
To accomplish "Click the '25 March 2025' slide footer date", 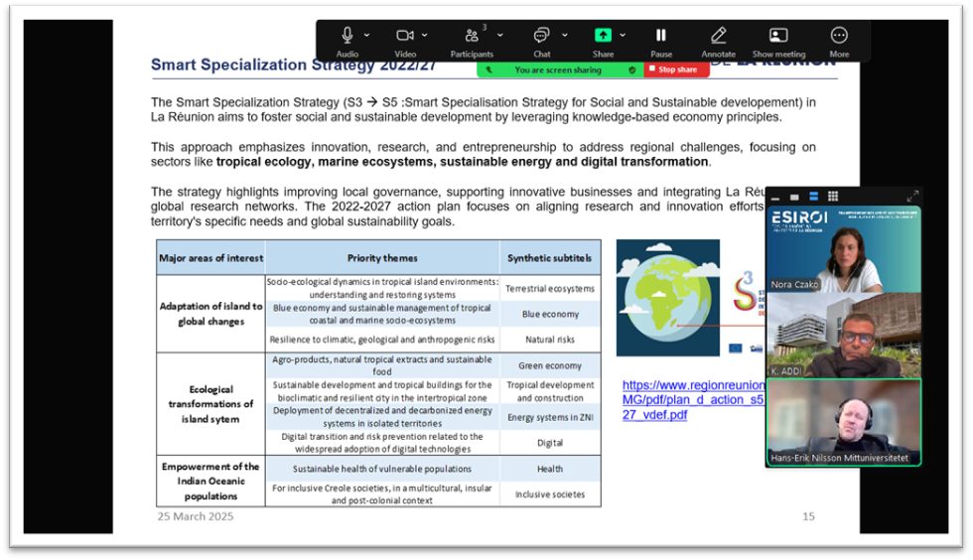I will (x=196, y=516).
